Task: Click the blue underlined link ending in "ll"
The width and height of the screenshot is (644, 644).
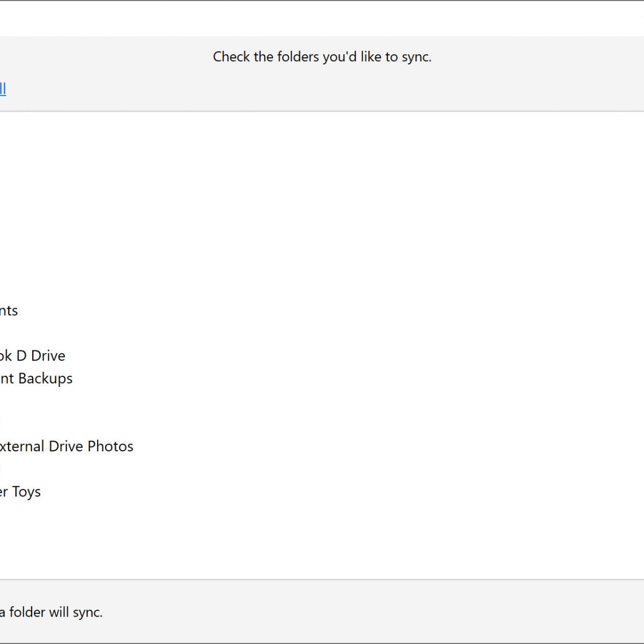Action: (3, 89)
